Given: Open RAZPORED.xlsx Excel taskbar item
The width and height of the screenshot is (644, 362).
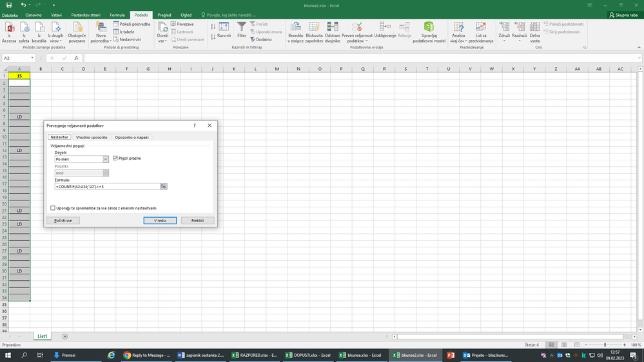Looking at the screenshot, I should click(x=254, y=355).
